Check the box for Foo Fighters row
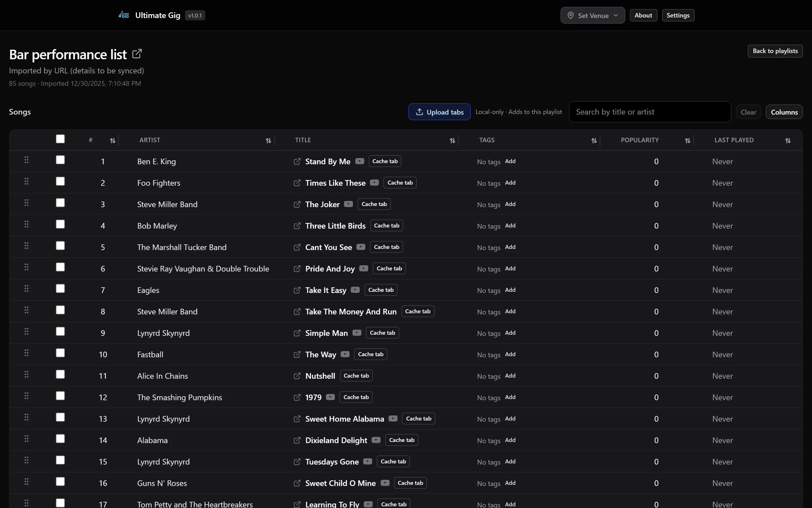Viewport: 812px width, 508px height. pyautogui.click(x=60, y=181)
